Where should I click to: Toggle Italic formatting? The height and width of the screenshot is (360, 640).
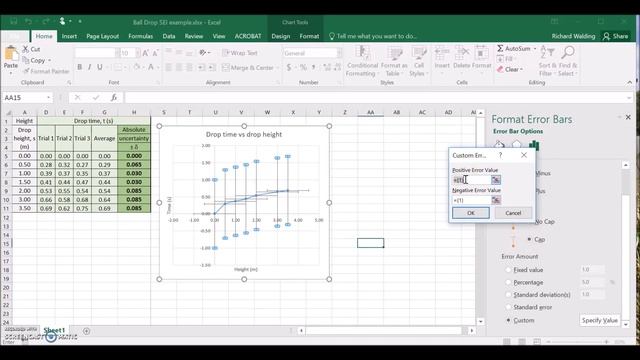tap(89, 67)
